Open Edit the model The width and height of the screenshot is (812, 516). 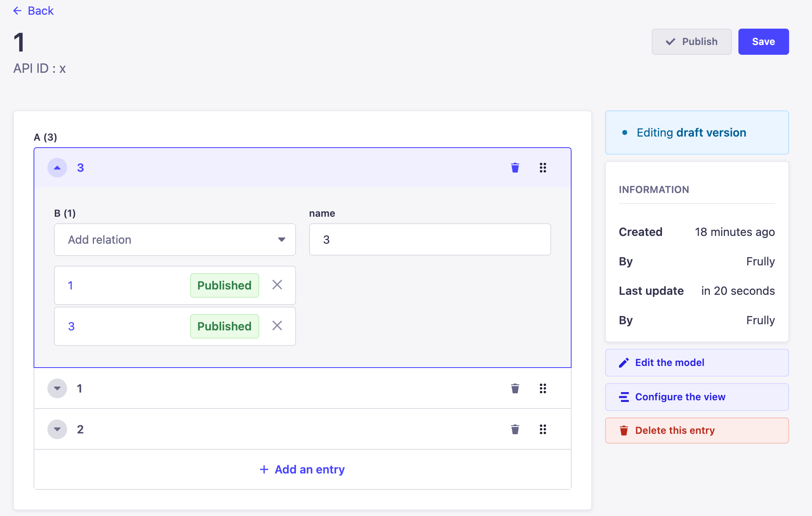[697, 363]
